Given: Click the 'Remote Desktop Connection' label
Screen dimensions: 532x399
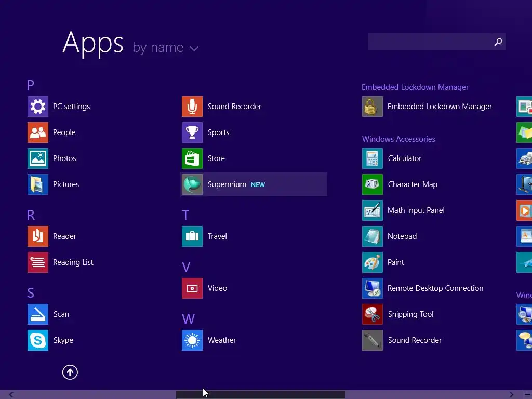Looking at the screenshot, I should point(435,288).
